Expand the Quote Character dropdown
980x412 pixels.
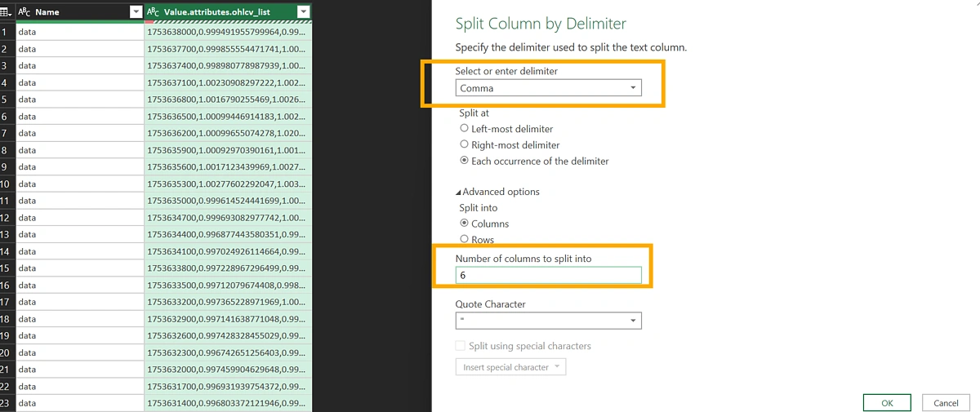click(632, 321)
